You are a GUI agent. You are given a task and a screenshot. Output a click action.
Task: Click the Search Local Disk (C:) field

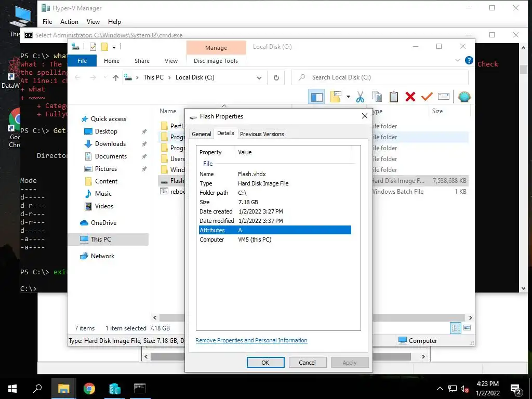(380, 77)
